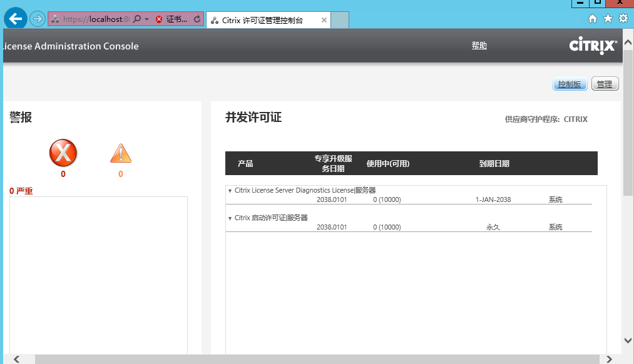This screenshot has height=364, width=634.
Task: Click 2038.0101 in the Diagnostics License row
Action: (332, 200)
